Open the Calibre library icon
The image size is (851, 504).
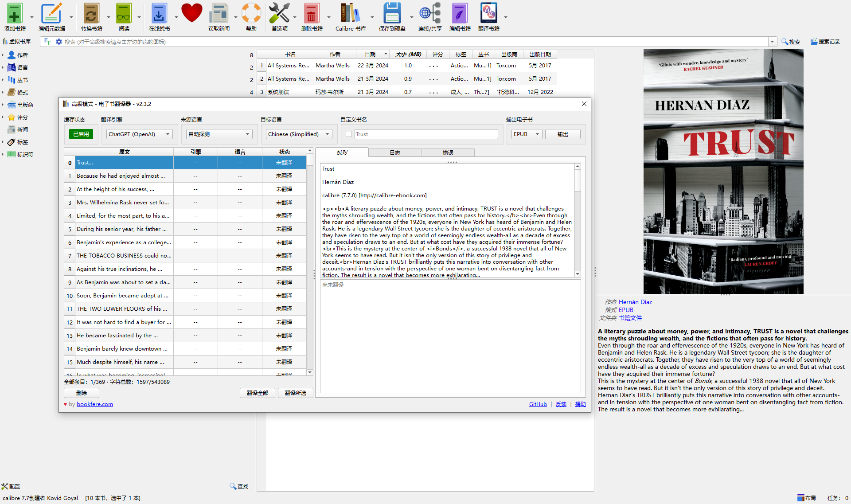[350, 13]
